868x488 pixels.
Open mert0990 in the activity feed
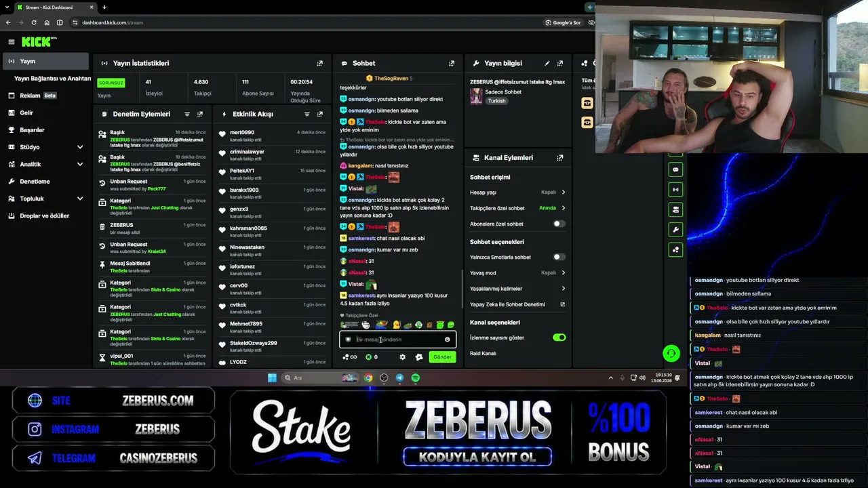(x=271, y=136)
